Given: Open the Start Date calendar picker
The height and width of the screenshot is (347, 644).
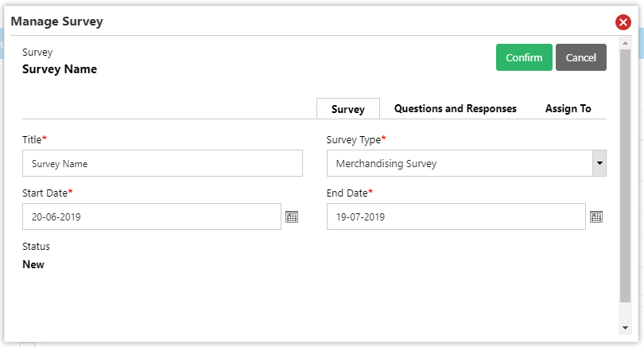Looking at the screenshot, I should (x=292, y=216).
